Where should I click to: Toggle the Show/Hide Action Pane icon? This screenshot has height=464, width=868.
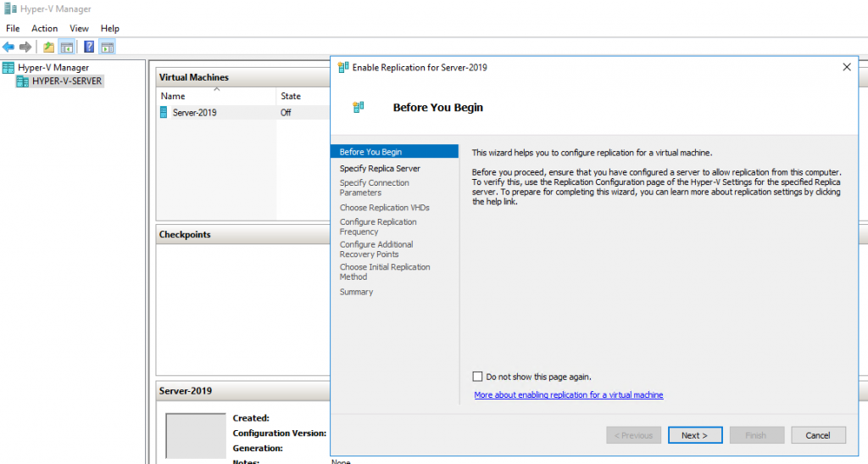click(108, 47)
